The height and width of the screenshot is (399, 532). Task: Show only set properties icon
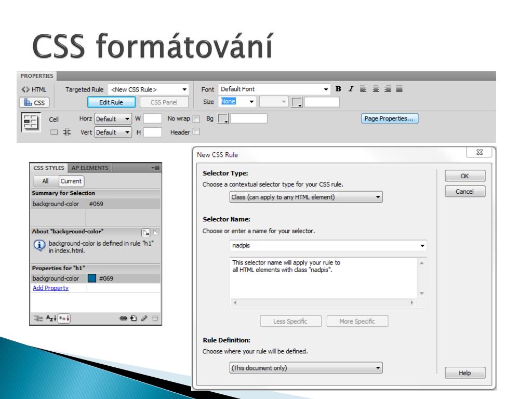tap(64, 318)
